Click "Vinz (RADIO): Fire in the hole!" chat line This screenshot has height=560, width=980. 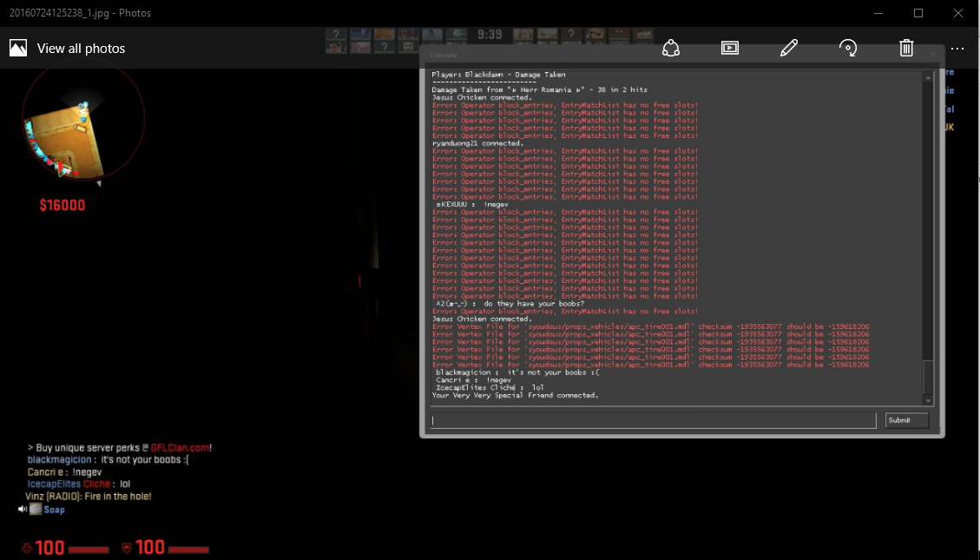[89, 497]
